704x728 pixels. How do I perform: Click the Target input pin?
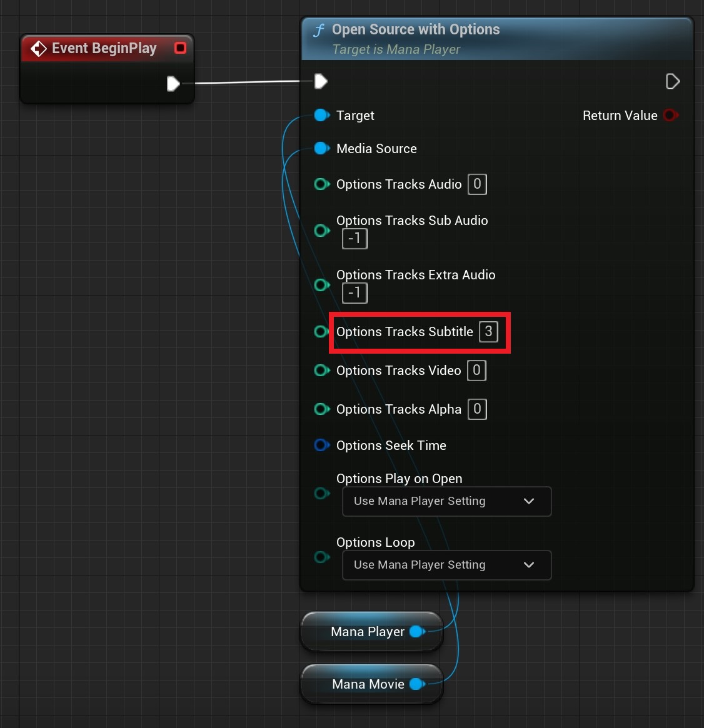coord(322,115)
